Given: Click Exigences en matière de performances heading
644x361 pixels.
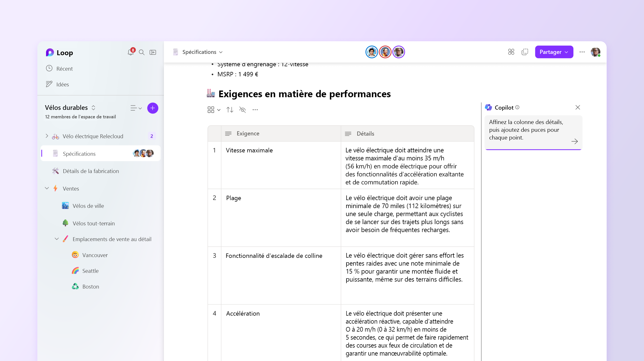Looking at the screenshot, I should pos(304,94).
